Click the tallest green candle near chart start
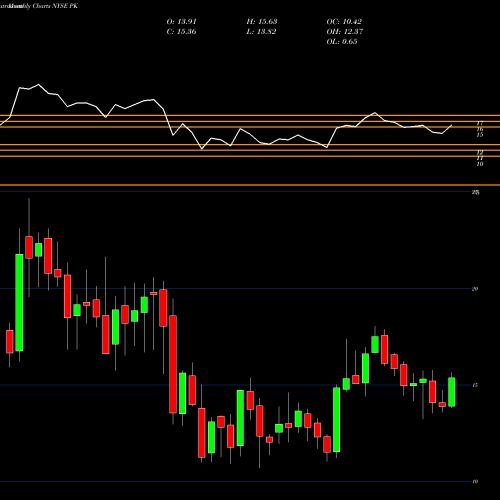Viewport: 500px width, 500px height. [19, 302]
